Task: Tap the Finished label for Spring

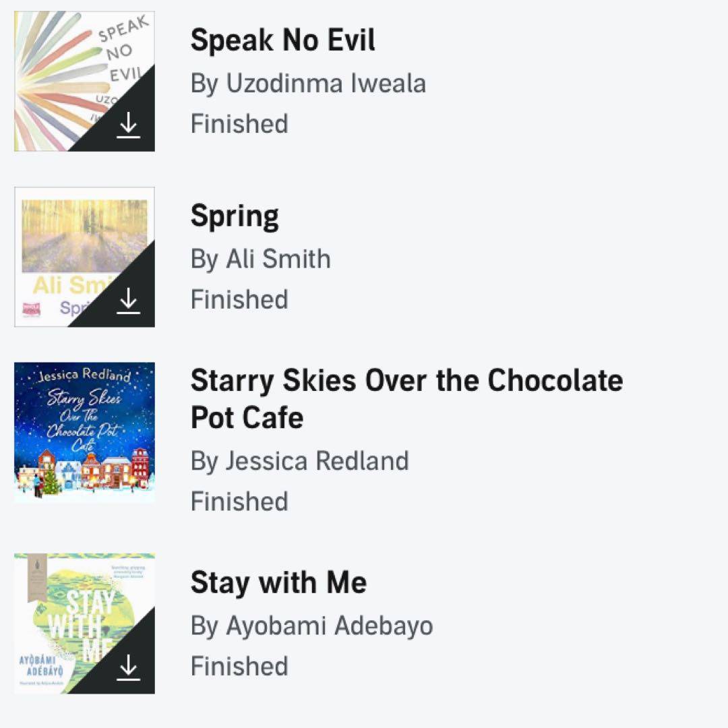Action: [239, 299]
